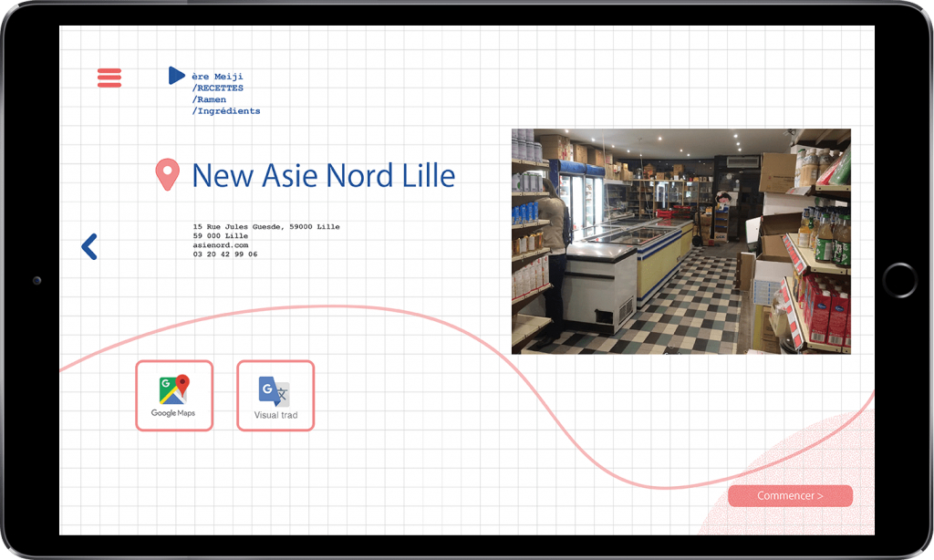Open the asienord.com website link
The height and width of the screenshot is (560, 934).
point(221,244)
